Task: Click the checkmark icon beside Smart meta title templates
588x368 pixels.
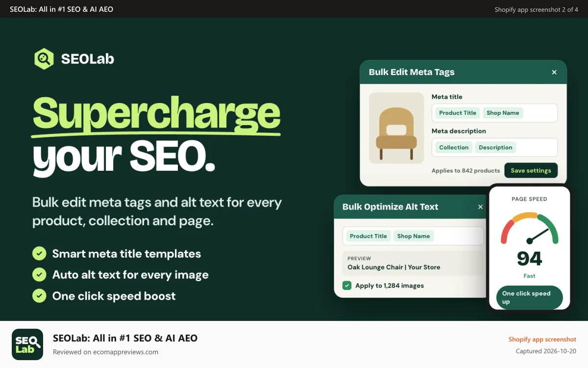Action: (39, 254)
